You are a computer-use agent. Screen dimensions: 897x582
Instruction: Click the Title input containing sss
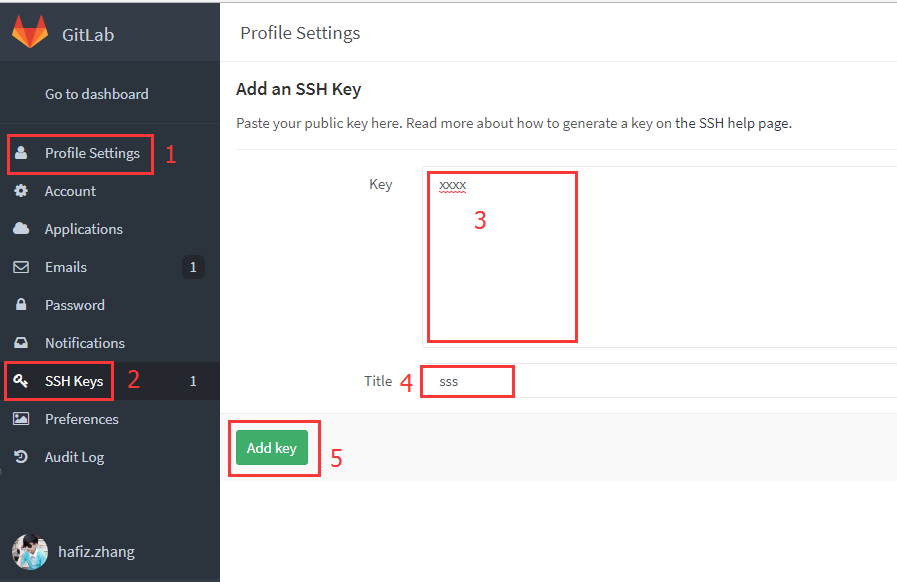(x=467, y=381)
